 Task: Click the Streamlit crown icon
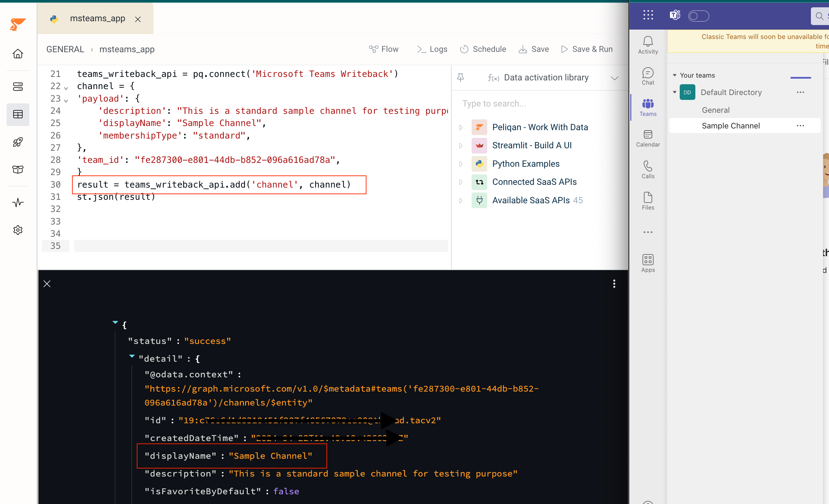(479, 145)
